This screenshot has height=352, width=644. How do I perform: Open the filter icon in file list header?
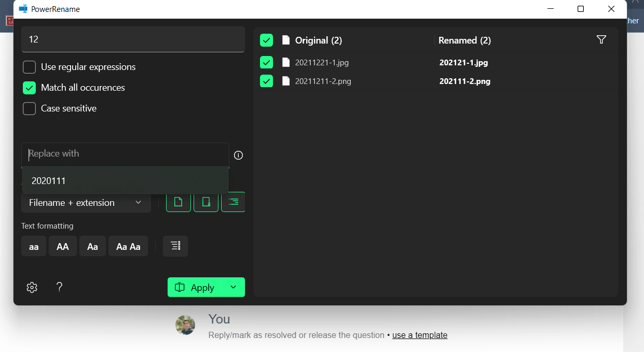[601, 39]
